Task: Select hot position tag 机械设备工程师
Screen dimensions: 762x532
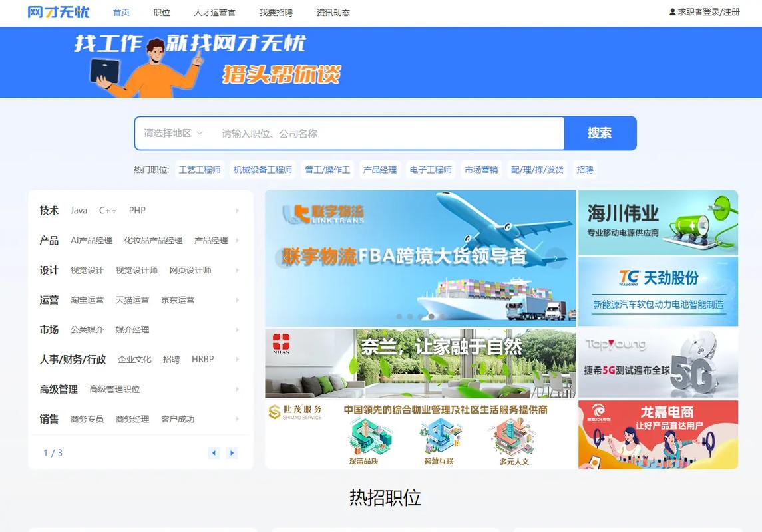Action: click(262, 170)
